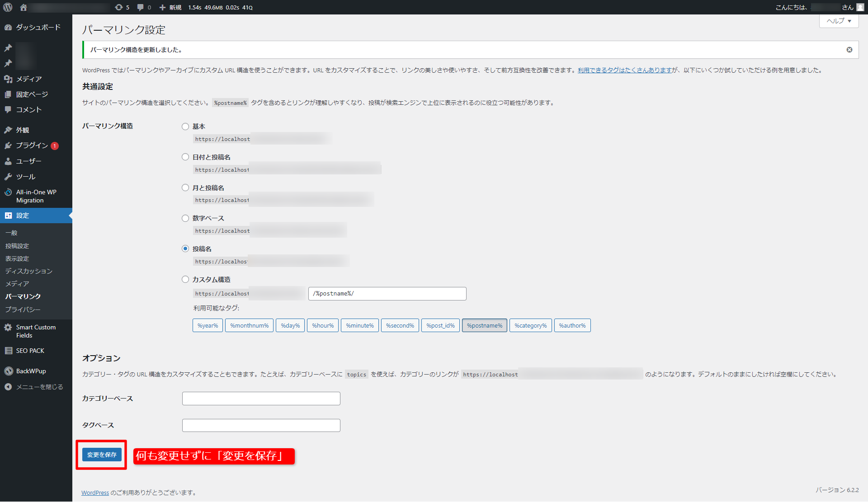This screenshot has height=502, width=868.
Task: Select the 基本 permalink radio button
Action: click(x=185, y=127)
